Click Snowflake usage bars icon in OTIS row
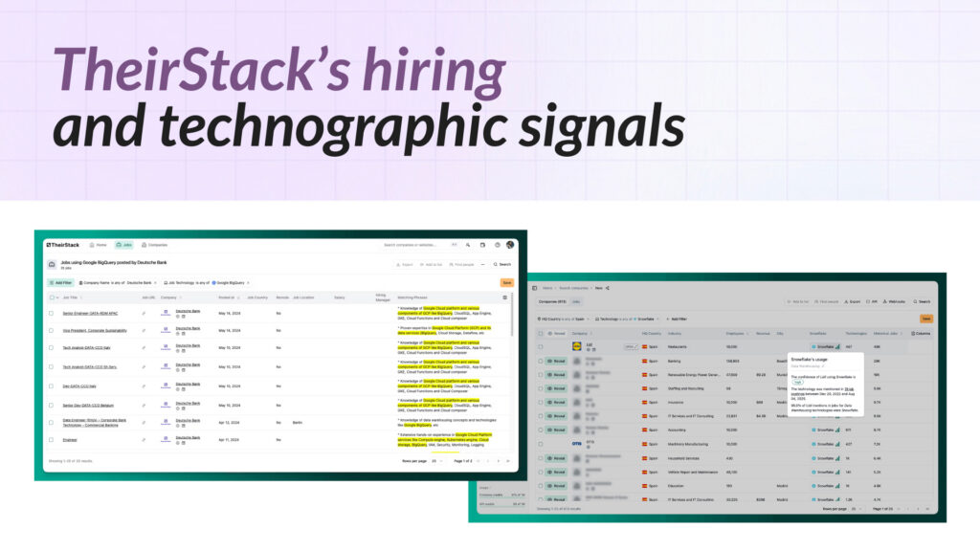The height and width of the screenshot is (551, 980). tap(837, 444)
